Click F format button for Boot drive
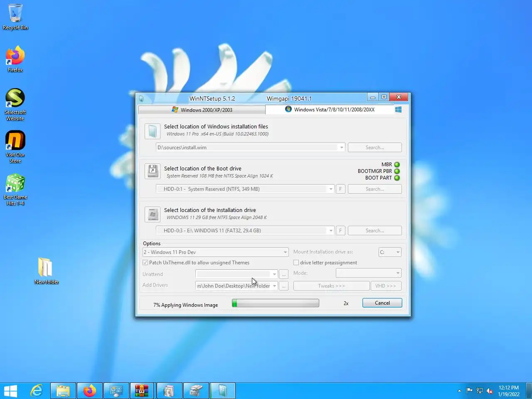Image resolution: width=532 pixels, height=399 pixels. 340,189
